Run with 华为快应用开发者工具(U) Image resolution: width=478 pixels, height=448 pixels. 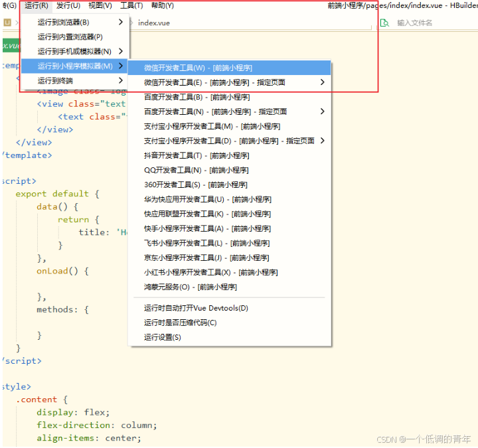[x=229, y=200]
